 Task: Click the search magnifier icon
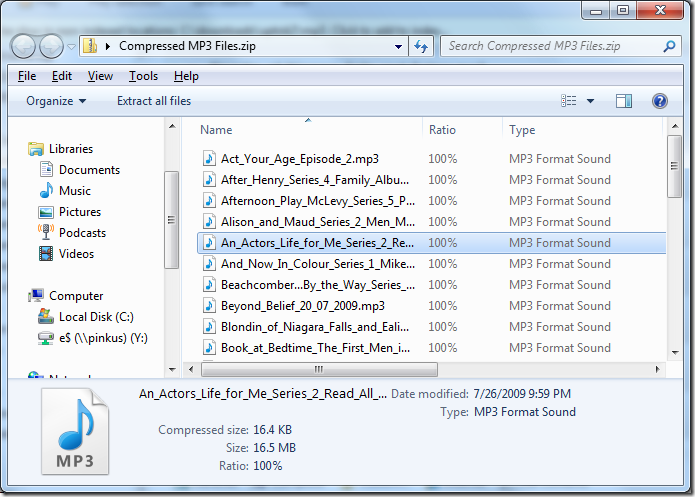[669, 46]
